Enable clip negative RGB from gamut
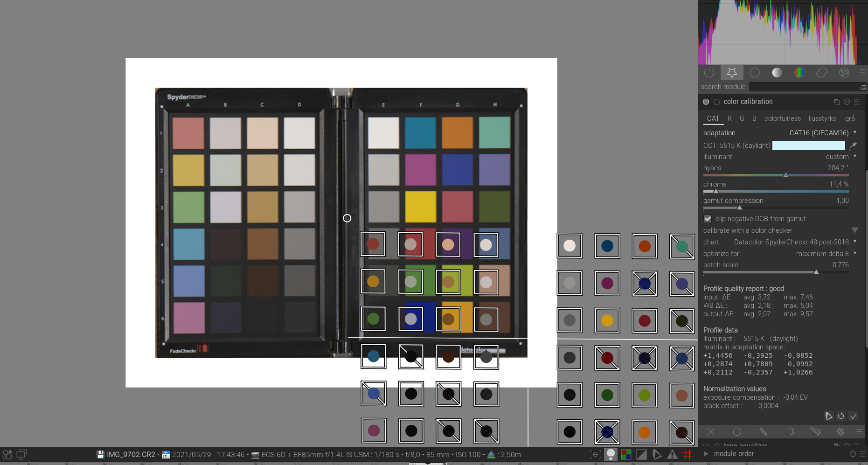Screen dimensions: 868x465 [708, 219]
